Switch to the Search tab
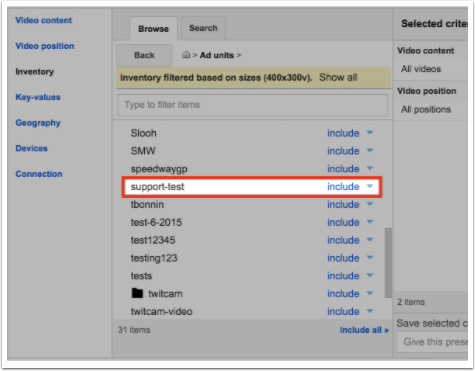This screenshot has width=475, height=371. click(203, 28)
